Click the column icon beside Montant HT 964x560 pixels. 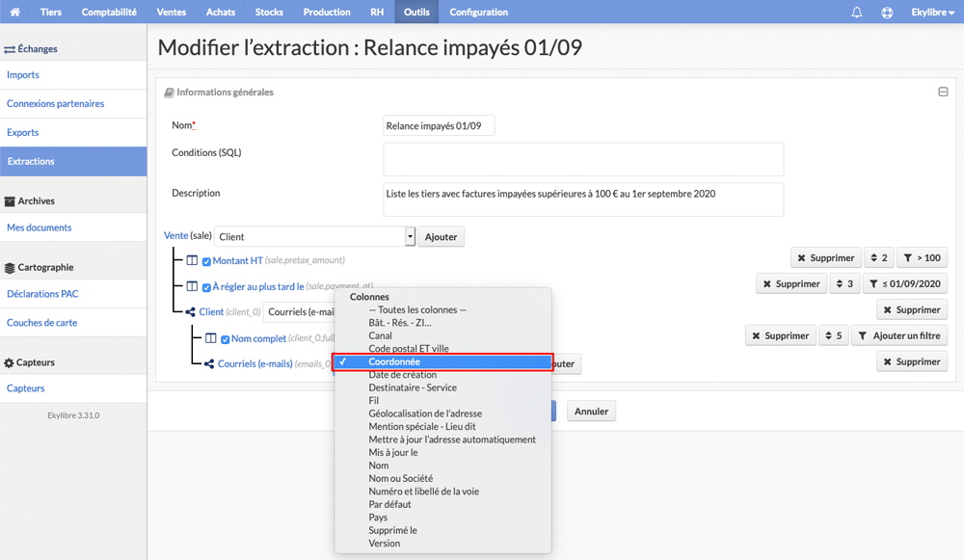pos(192,260)
